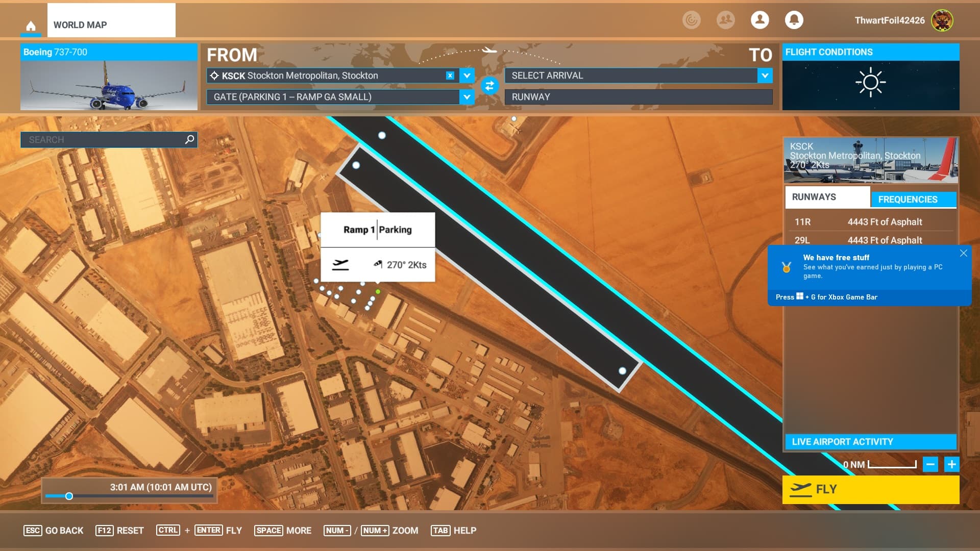Open the profile account icon

point(759,20)
